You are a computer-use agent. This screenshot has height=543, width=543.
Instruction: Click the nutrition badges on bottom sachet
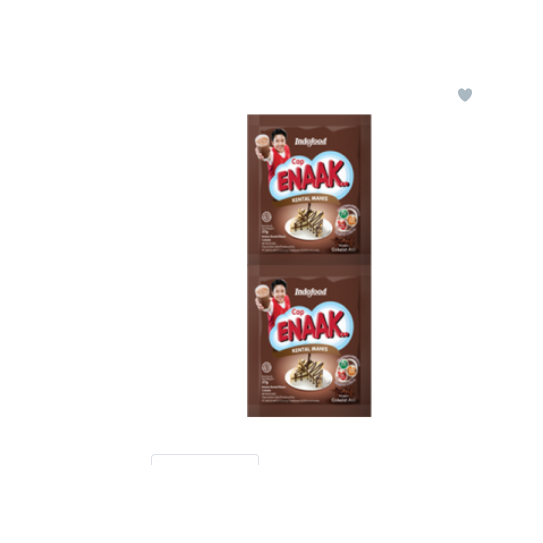pos(347,371)
